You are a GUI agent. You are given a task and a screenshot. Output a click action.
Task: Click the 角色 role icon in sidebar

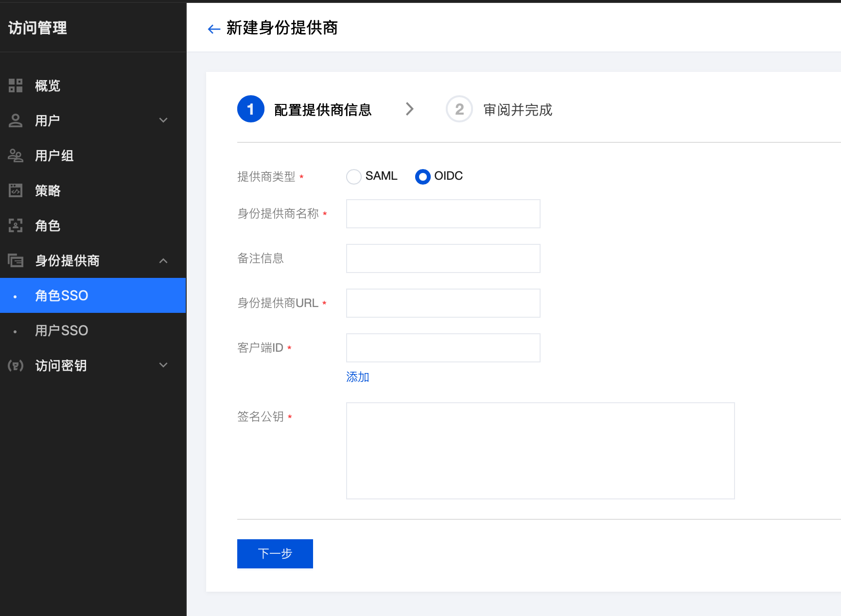(16, 225)
